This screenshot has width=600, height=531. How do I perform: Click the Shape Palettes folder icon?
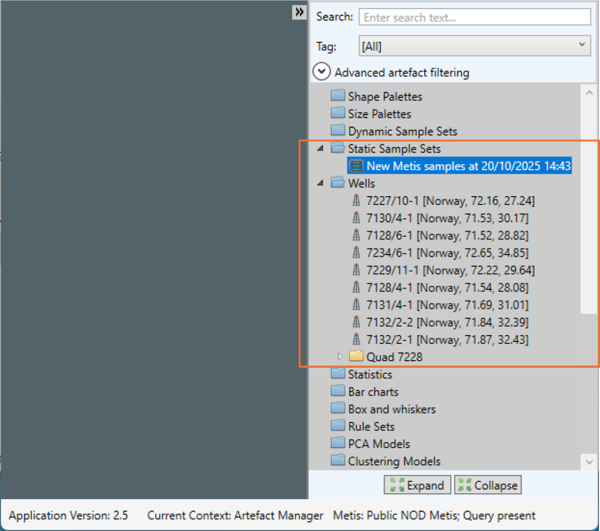pos(337,97)
